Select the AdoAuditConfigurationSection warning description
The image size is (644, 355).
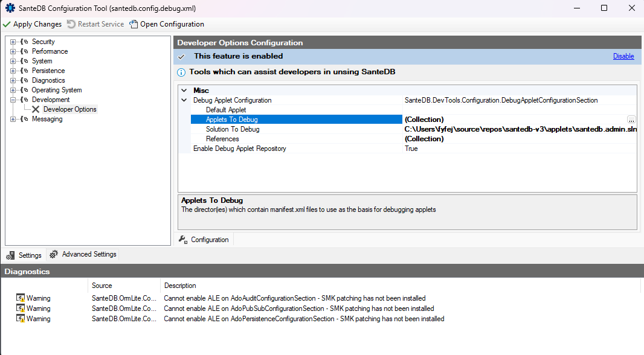(x=294, y=298)
